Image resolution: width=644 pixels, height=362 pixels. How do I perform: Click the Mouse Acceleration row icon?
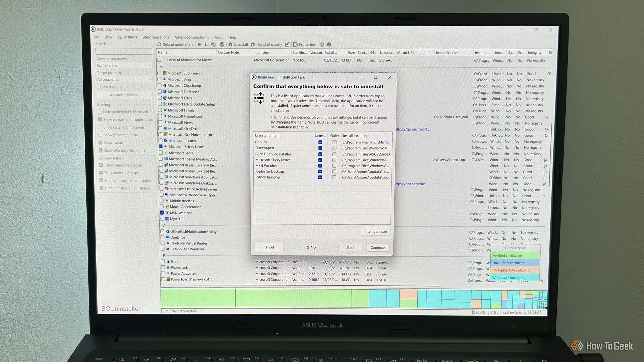pos(167,207)
